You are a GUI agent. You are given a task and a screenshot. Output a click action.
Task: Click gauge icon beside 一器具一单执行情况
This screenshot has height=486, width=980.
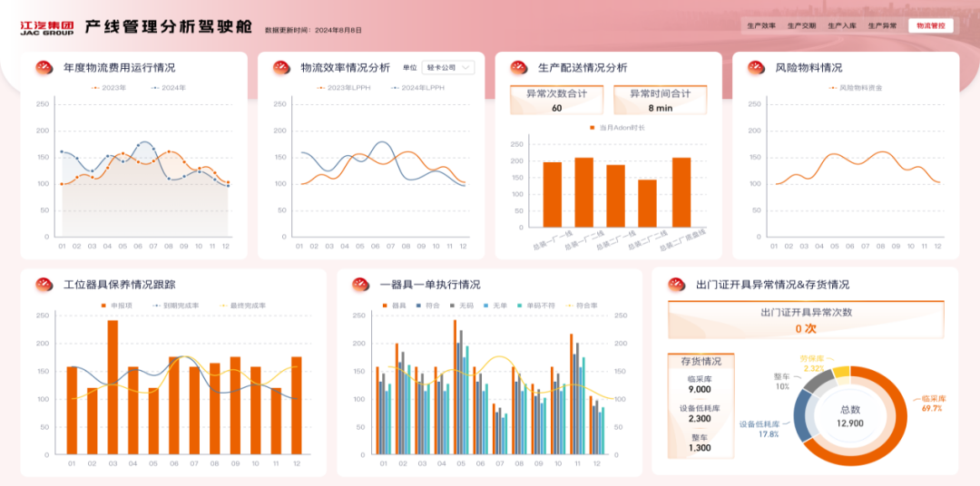(360, 284)
